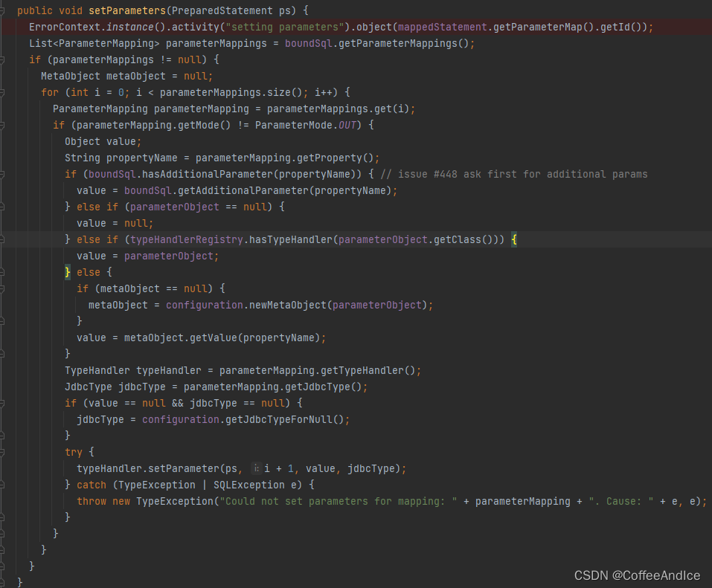The width and height of the screenshot is (712, 588).
Task: Click the highlighted opening brace after getClass()))
Action: [x=514, y=239]
